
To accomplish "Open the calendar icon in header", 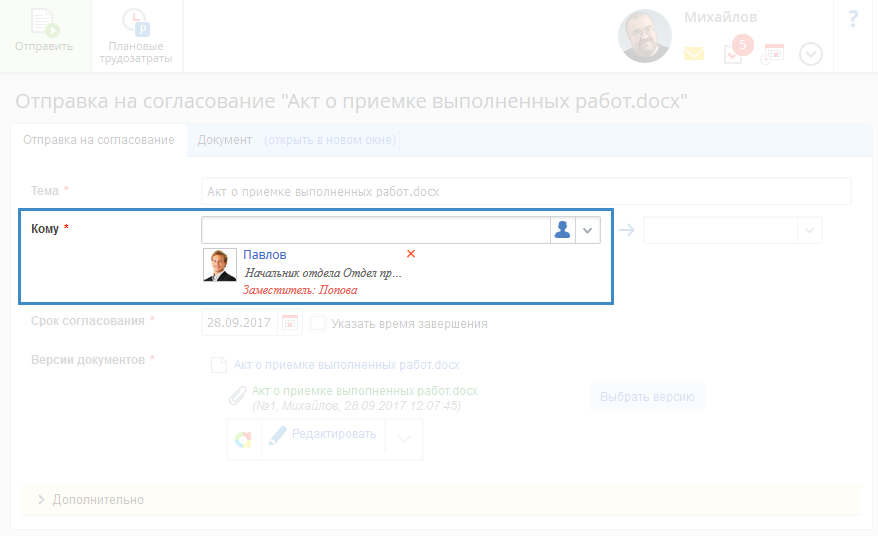I will 772,54.
